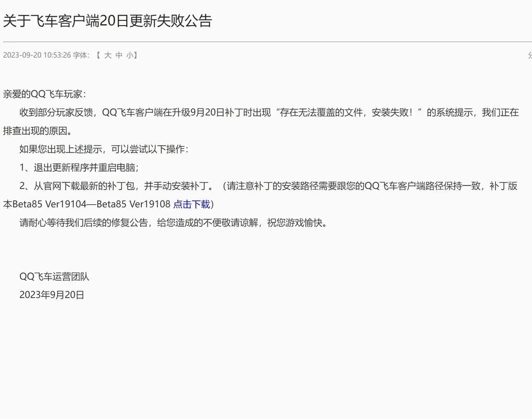Click the signature QQ飞车运营团队
The width and height of the screenshot is (532, 419).
54,277
